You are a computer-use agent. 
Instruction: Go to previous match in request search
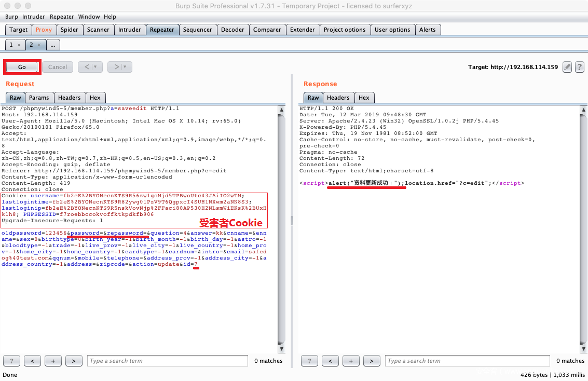tap(33, 361)
